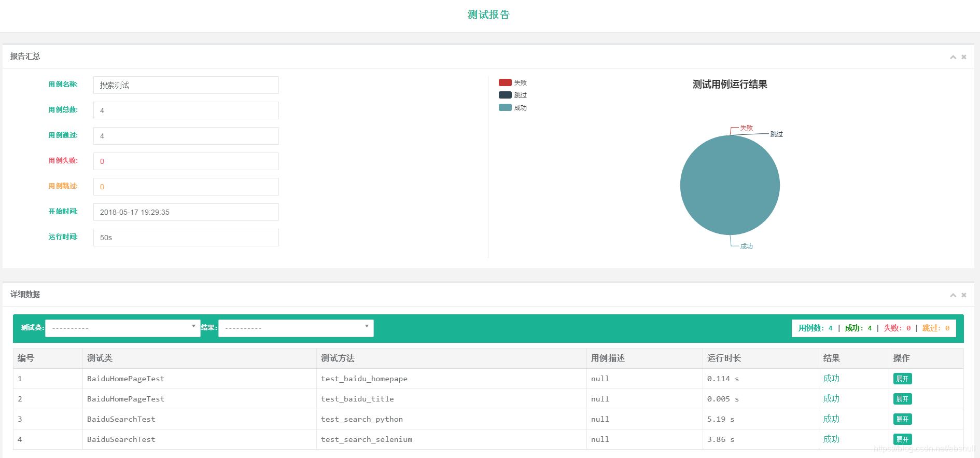Click the 用例跳过 field
The image size is (980, 458).
point(186,187)
